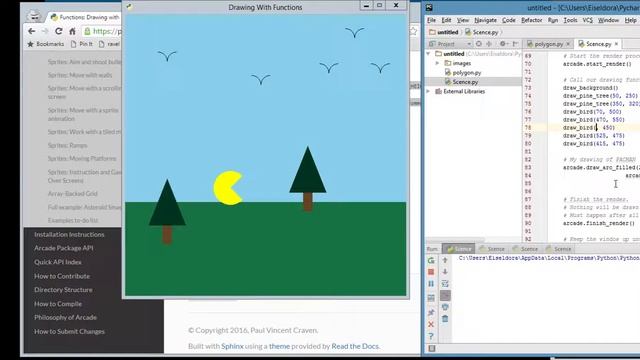
Task: Follow the Sphinx link in page footer
Action: pos(232,346)
